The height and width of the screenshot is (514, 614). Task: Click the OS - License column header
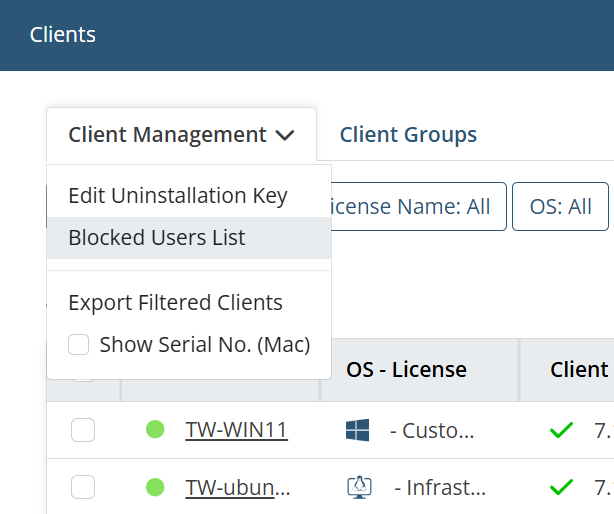406,370
